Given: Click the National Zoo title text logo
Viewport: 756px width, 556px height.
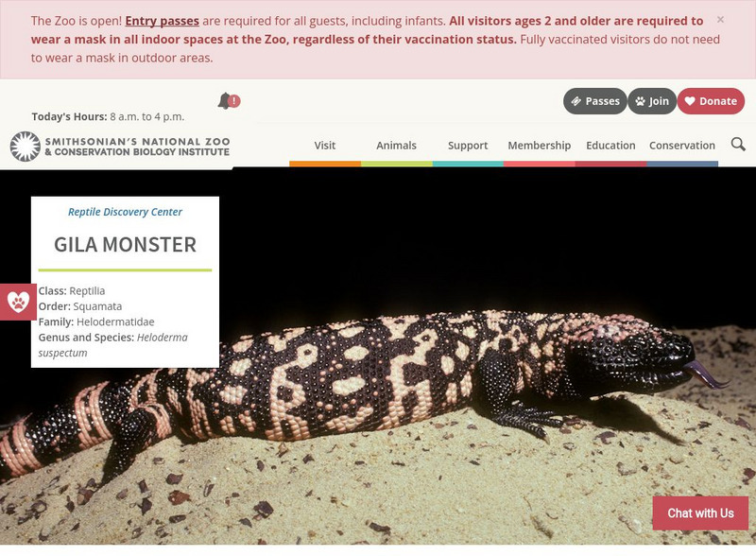Looking at the screenshot, I should point(137,147).
